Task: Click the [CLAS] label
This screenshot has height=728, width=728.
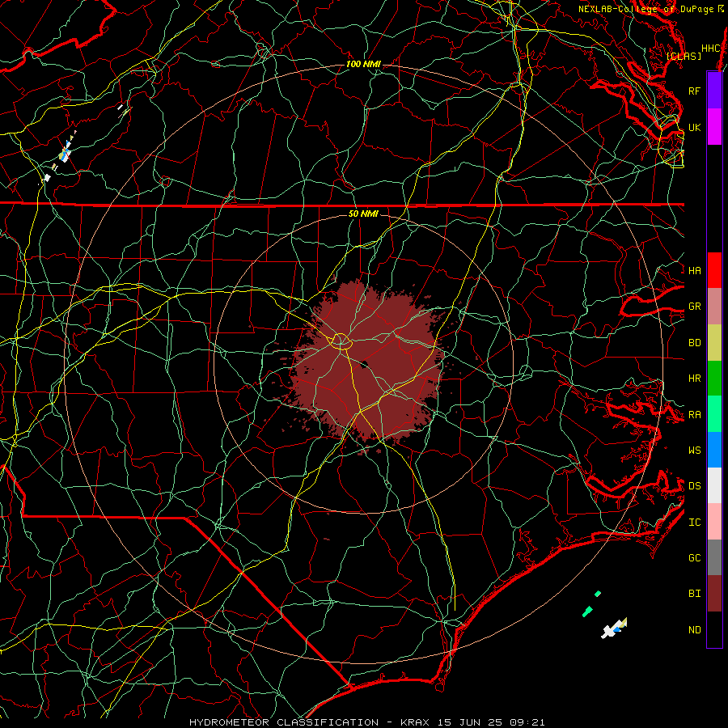Action: [684, 56]
